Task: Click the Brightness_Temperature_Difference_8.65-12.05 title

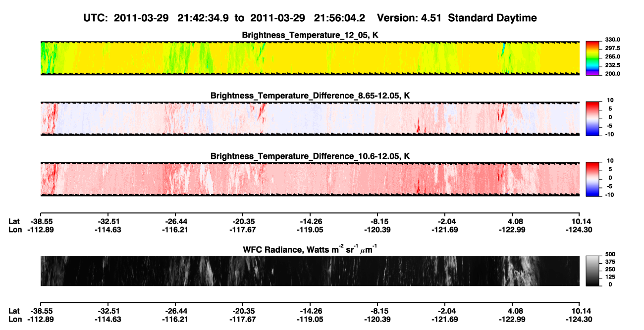Action: 310,95
